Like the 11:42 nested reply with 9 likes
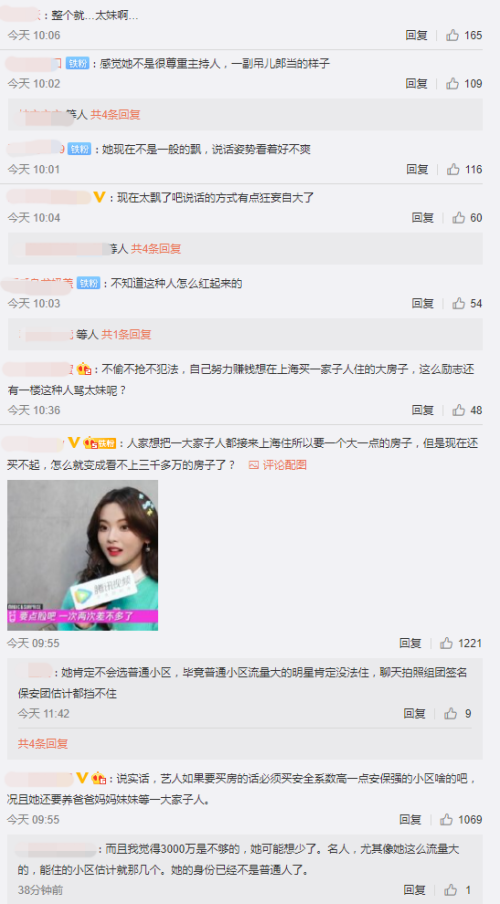The width and height of the screenshot is (500, 904). pyautogui.click(x=450, y=713)
